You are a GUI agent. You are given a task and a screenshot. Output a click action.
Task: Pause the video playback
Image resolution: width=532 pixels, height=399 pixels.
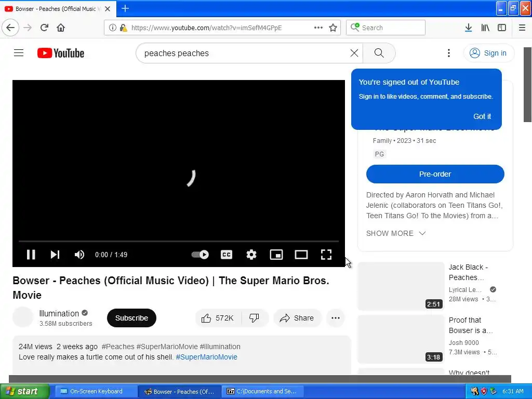(31, 255)
